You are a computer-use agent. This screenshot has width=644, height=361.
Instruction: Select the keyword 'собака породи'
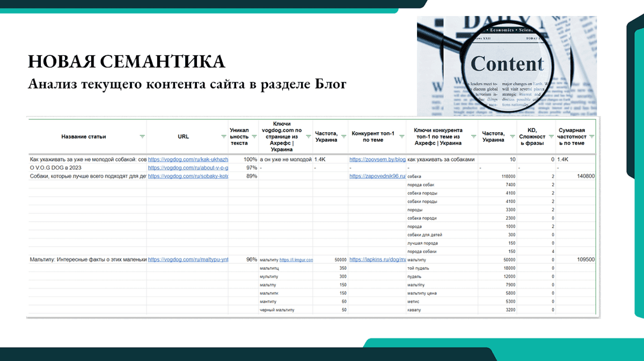coord(423,218)
